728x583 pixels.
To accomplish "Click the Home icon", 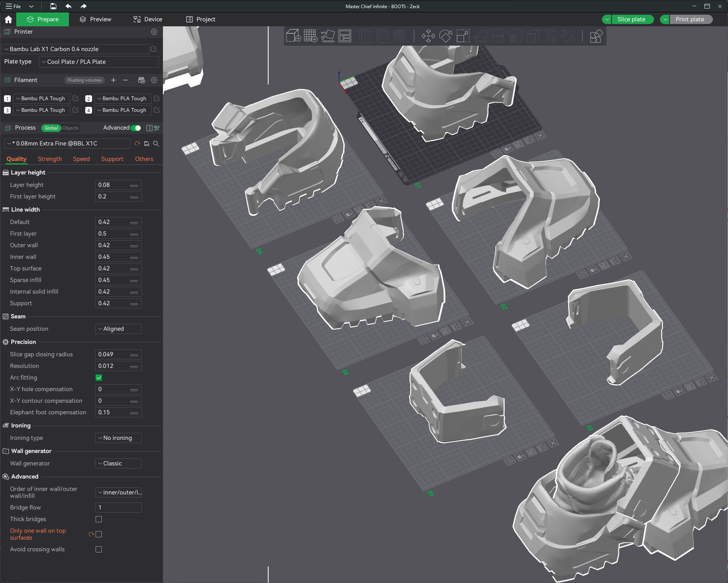I will click(9, 19).
